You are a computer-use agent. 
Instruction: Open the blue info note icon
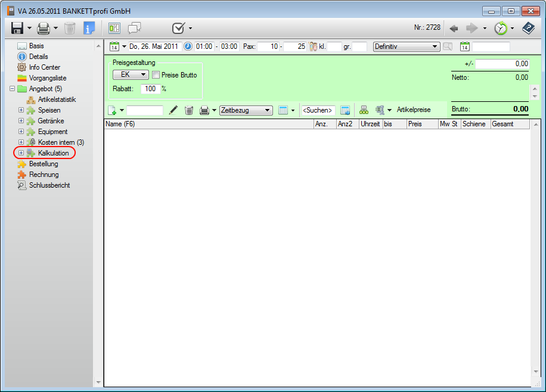pyautogui.click(x=89, y=28)
